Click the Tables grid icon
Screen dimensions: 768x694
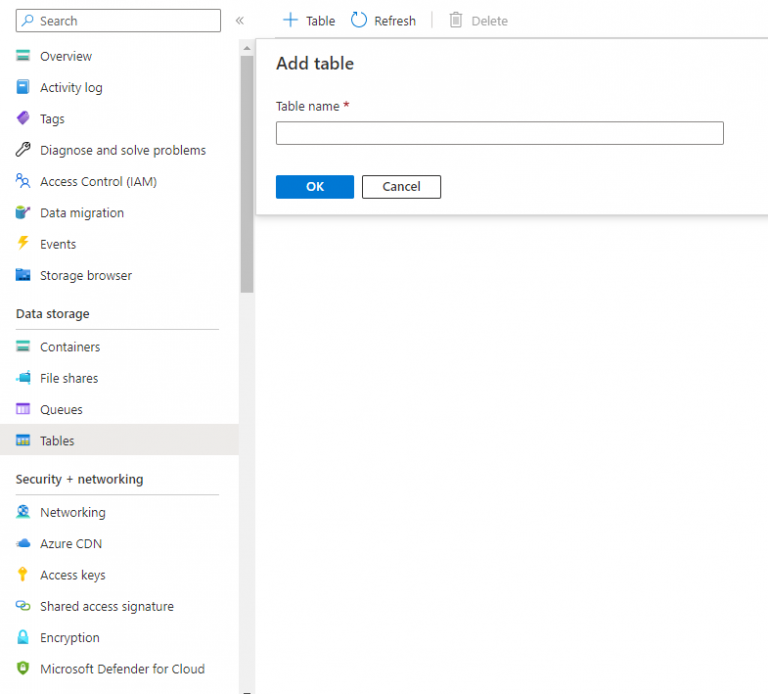pyautogui.click(x=23, y=440)
